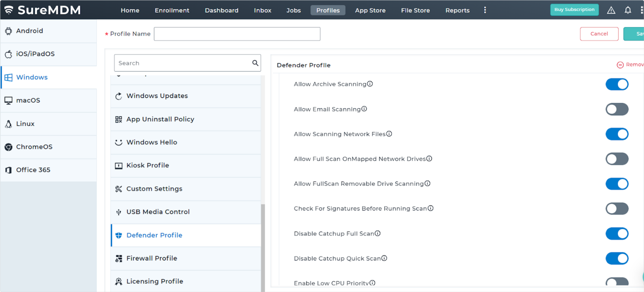Screen dimensions: 644x292
Task: Click the Windows Hello profile icon
Action: (118, 142)
